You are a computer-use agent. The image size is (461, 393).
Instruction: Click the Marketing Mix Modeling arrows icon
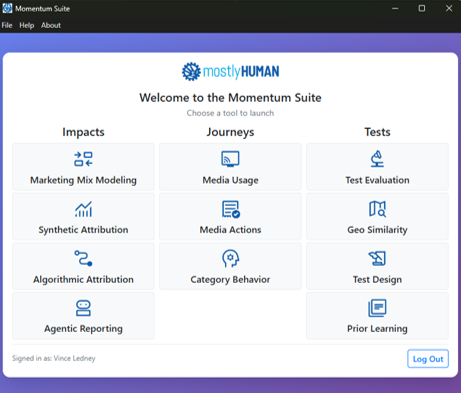pos(83,159)
